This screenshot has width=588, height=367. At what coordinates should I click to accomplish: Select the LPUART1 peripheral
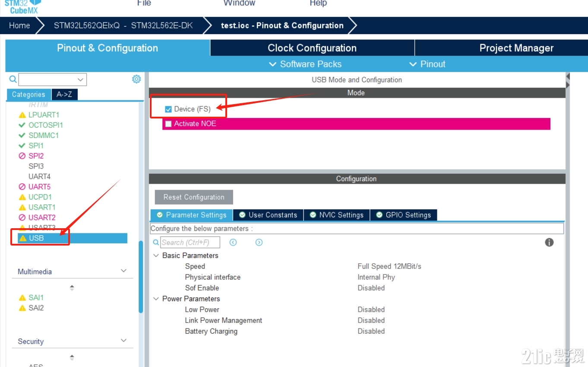(44, 115)
